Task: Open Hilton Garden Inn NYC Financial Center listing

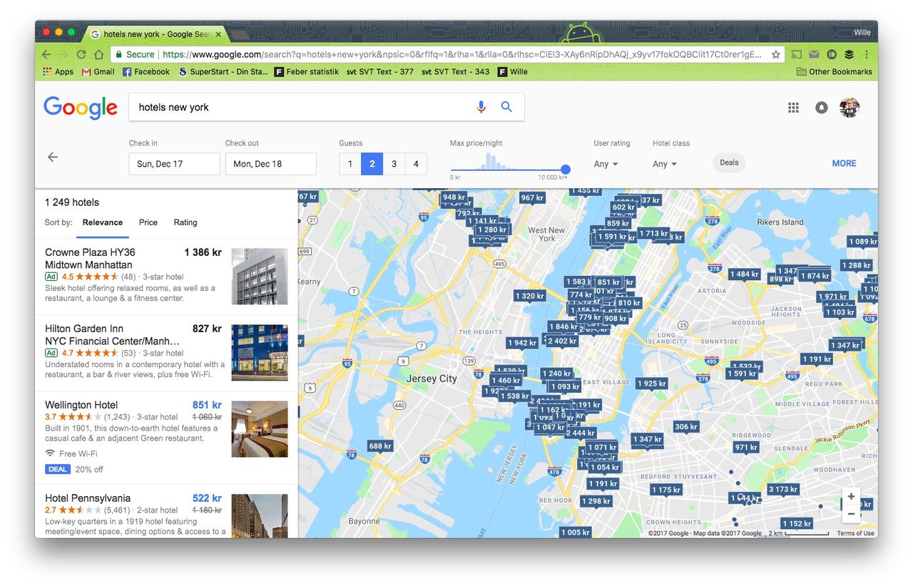Action: [166, 353]
